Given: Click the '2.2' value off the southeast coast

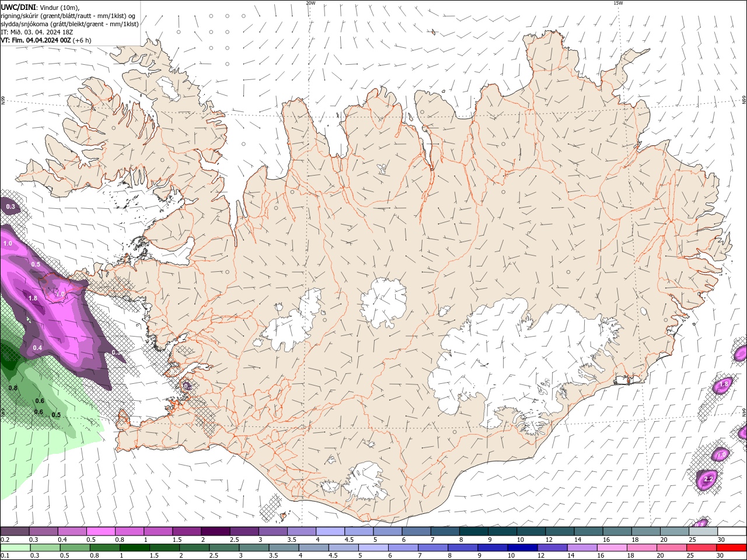Looking at the screenshot, I should [x=708, y=480].
